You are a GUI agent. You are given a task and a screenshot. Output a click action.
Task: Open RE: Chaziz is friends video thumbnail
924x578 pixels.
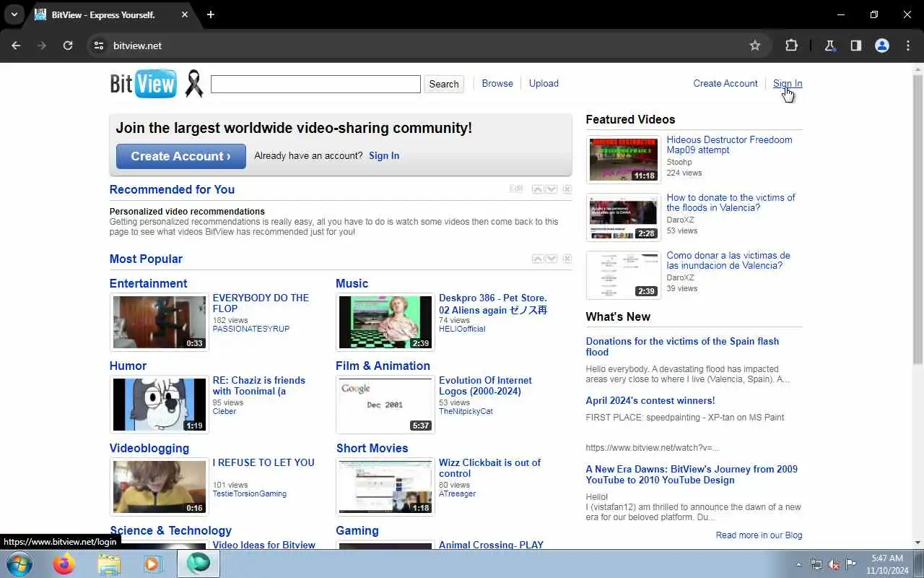pos(160,405)
